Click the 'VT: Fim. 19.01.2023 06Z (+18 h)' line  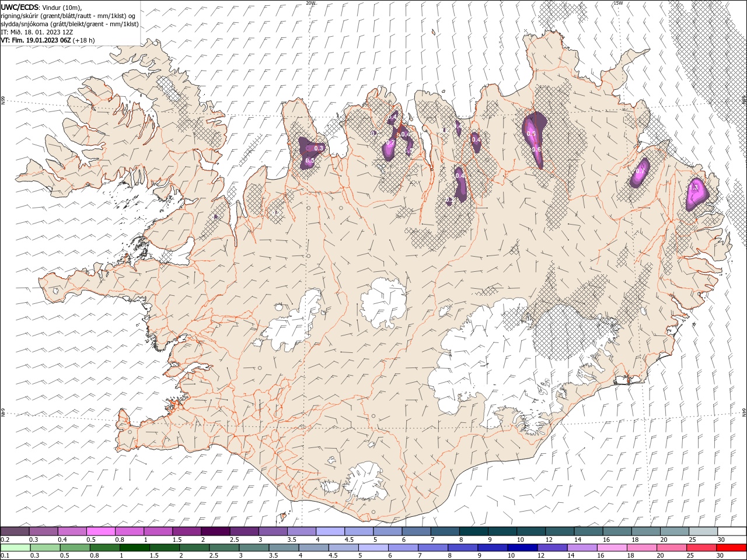point(47,40)
